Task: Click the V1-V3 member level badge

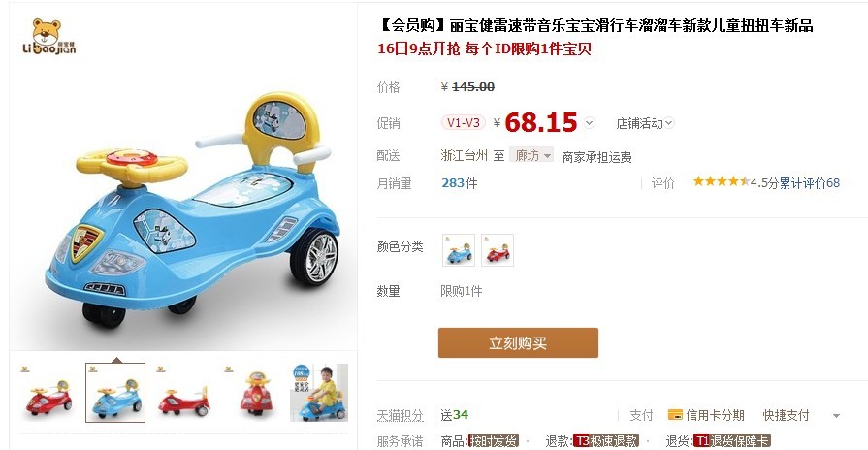Action: pos(464,122)
